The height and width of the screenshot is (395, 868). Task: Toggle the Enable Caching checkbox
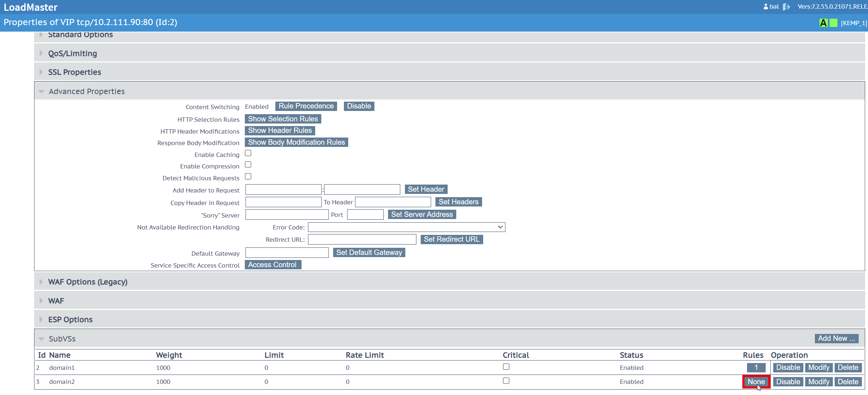248,153
